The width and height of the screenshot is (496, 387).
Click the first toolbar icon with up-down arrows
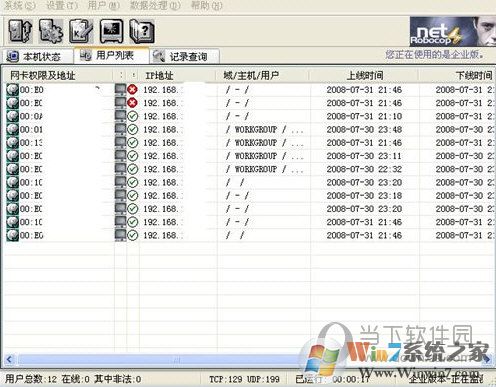pyautogui.click(x=20, y=31)
